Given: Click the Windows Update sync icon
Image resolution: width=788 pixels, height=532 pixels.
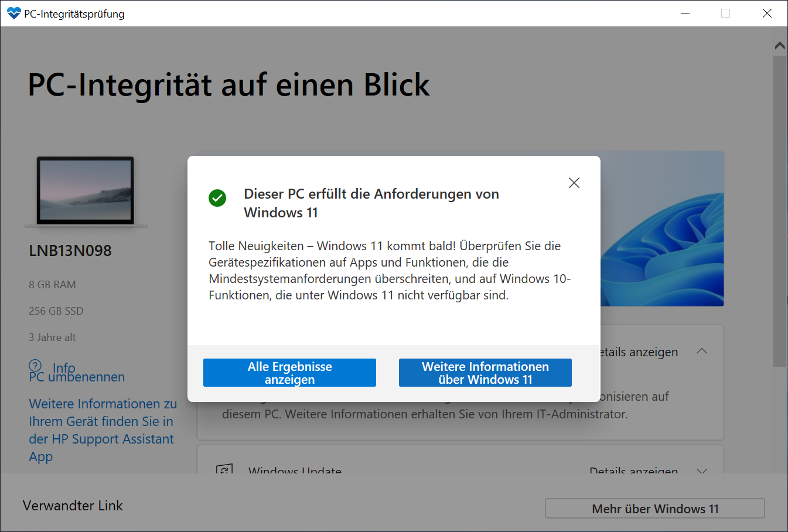Looking at the screenshot, I should pyautogui.click(x=224, y=470).
